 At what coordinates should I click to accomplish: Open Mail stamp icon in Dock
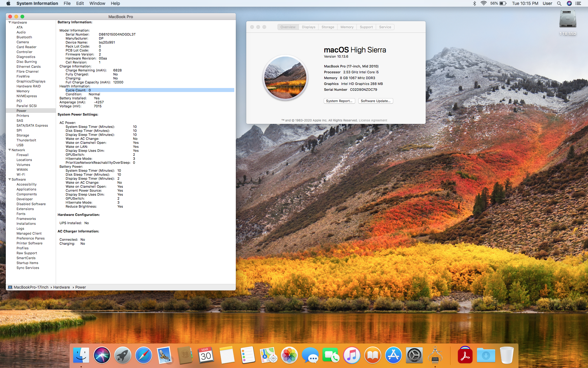click(164, 355)
